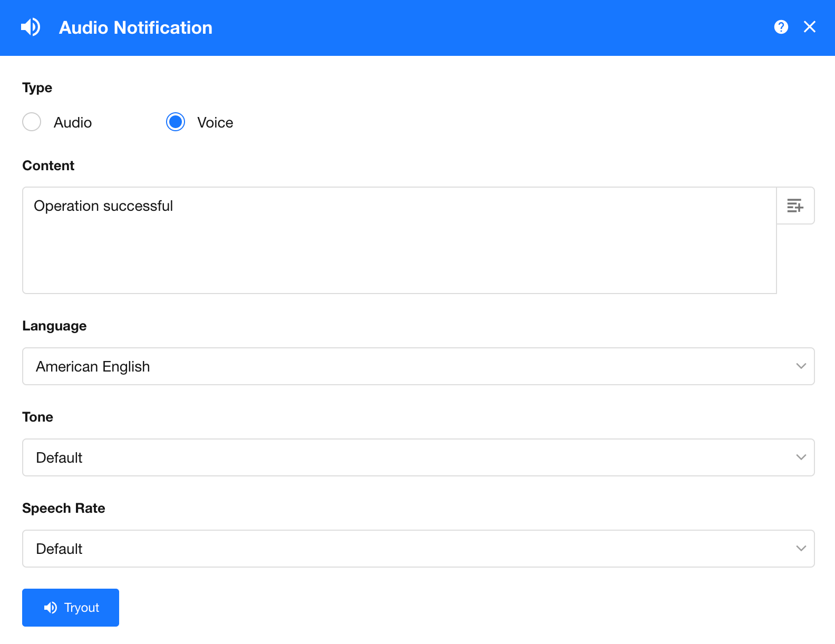Click the Language dropdown chevron arrow
The height and width of the screenshot is (644, 835).
pos(801,366)
